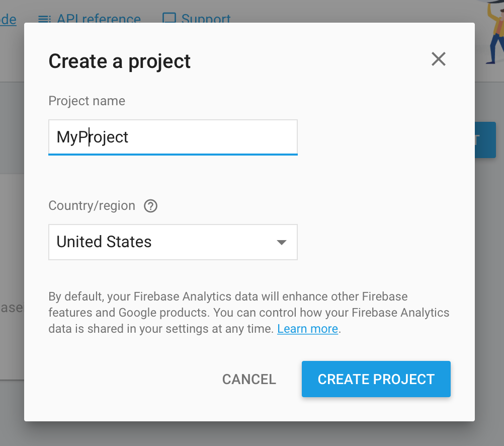This screenshot has width=504, height=446.
Task: Click the CREATE PROJECT button
Action: tap(376, 379)
